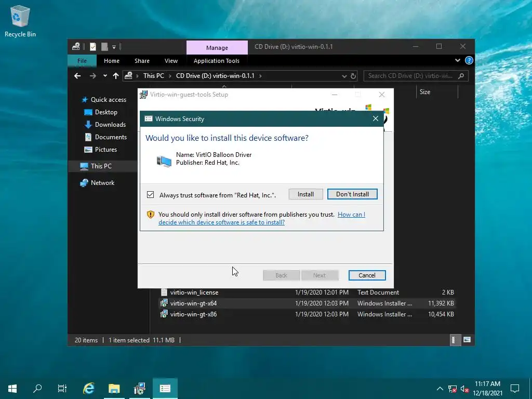The image size is (532, 399).
Task: Open the safe device software help link
Action: click(x=262, y=218)
